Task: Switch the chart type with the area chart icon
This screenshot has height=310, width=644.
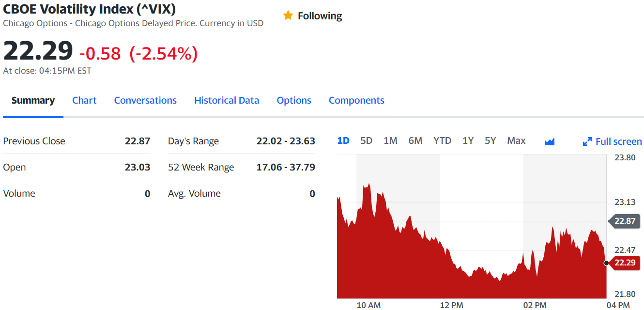Action: pos(549,141)
